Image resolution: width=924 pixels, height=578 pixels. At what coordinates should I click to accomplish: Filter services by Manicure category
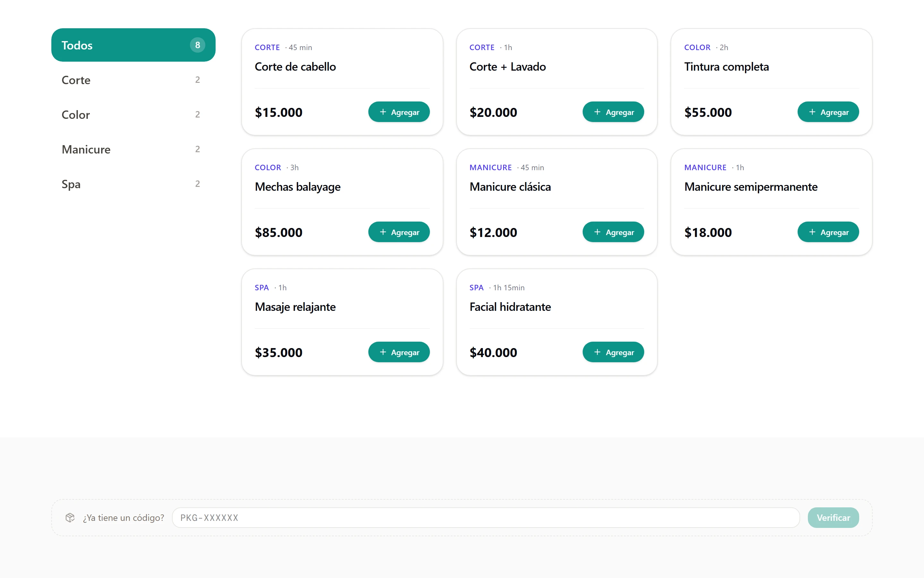pos(133,149)
